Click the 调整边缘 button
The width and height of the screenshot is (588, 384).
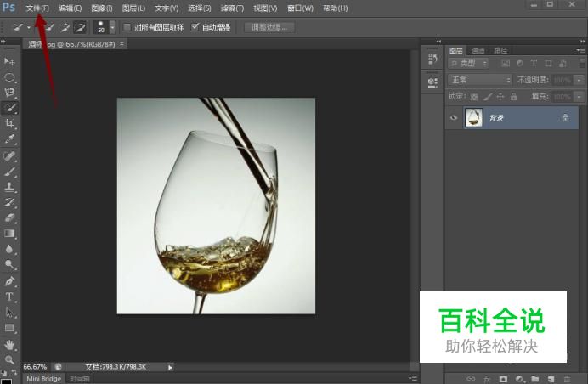(x=270, y=27)
